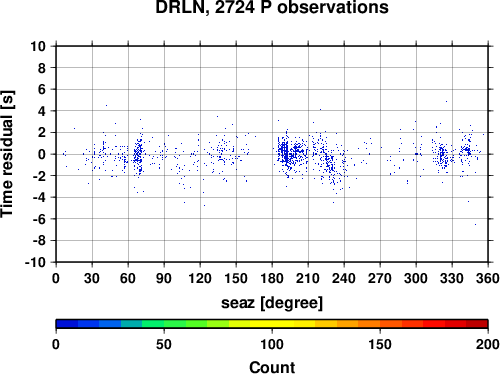This screenshot has width=500, height=374.
Task: Click the 'seaz [degree]' x-axis label
Action: click(x=272, y=303)
